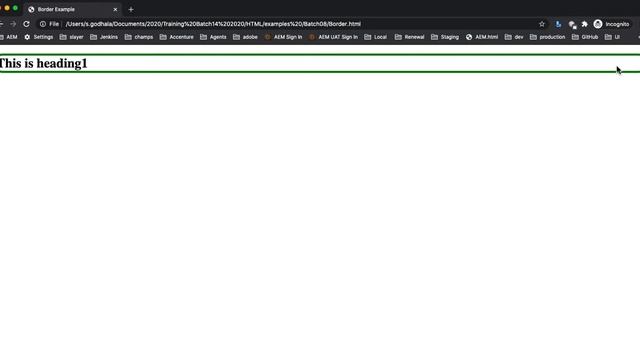Open the Jenkins bookmarks folder

point(104,37)
